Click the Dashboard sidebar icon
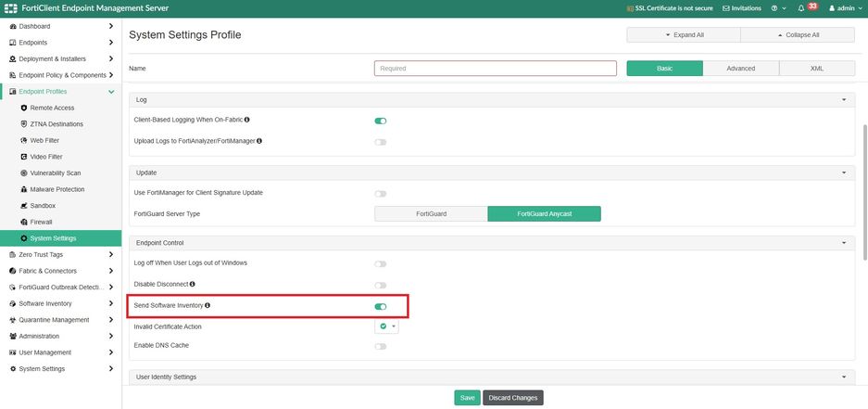Image resolution: width=868 pixels, height=409 pixels. pos(13,26)
